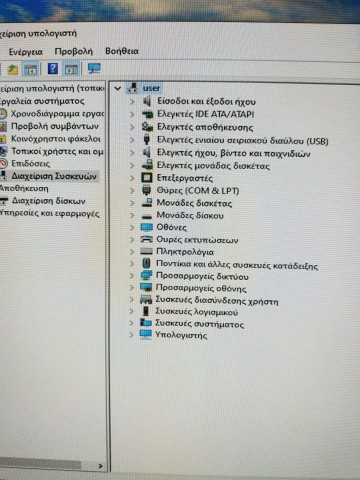Click the green up-one-level folder toolbar icon
The height and width of the screenshot is (480, 360).
coord(13,69)
